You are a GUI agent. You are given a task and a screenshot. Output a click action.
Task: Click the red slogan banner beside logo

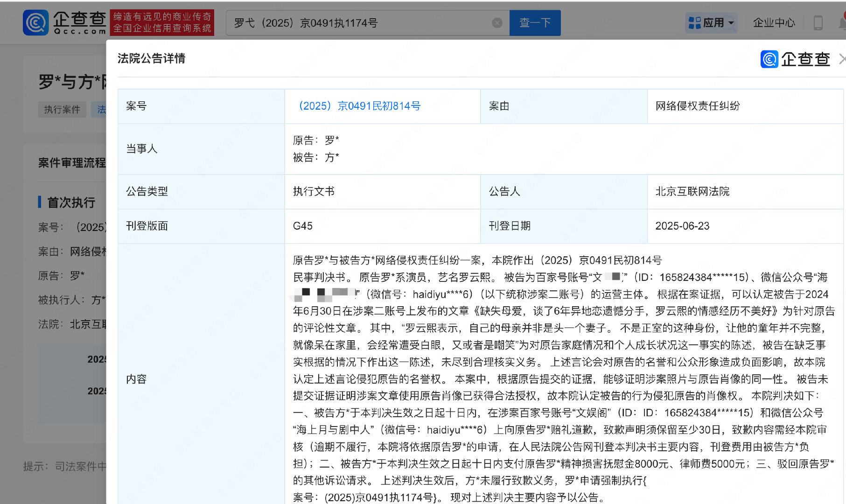point(162,22)
